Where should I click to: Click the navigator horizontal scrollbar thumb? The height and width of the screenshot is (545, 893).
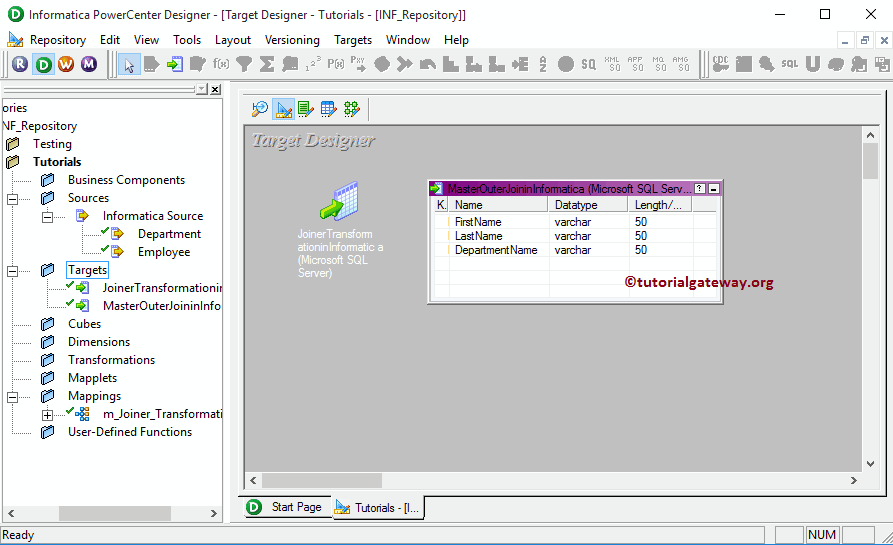[x=115, y=513]
